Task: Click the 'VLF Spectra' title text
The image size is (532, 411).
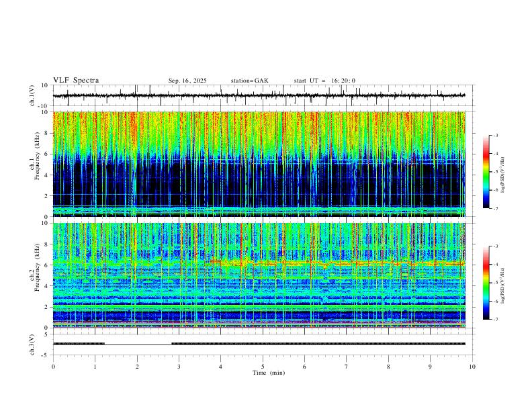Action: tap(76, 81)
